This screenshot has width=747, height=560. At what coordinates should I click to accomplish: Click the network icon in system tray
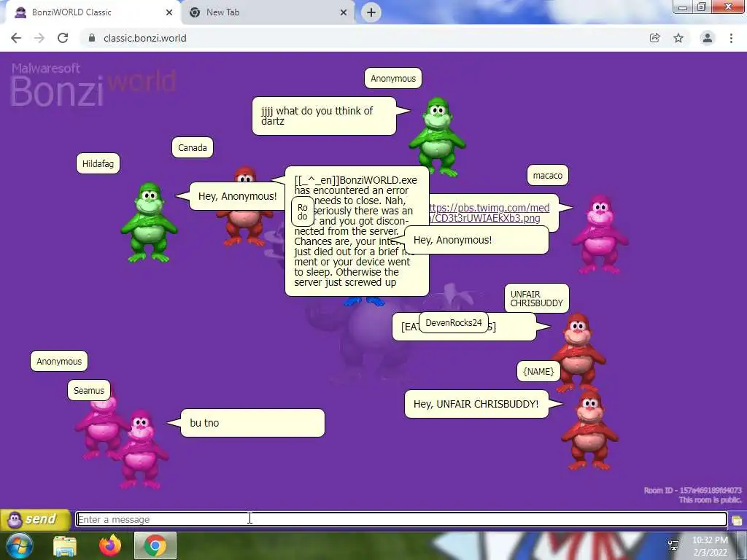[x=673, y=545]
